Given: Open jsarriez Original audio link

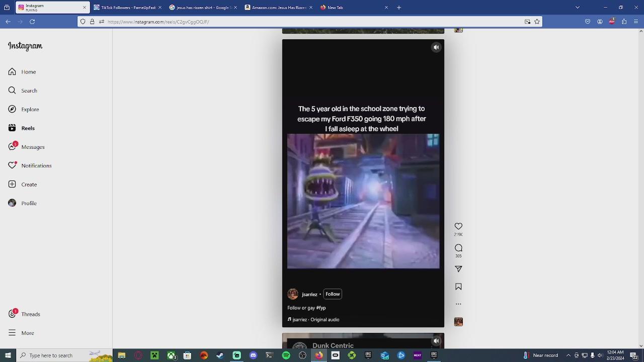Looking at the screenshot, I should [x=313, y=320].
